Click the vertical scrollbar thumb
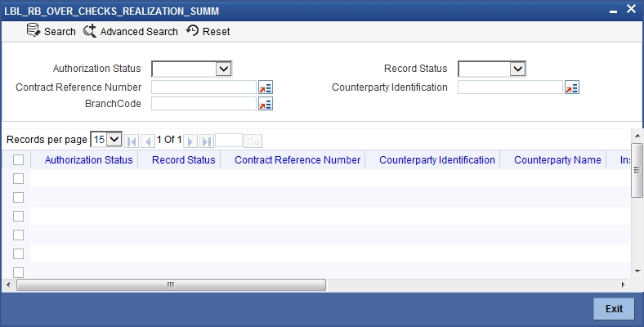Viewport: 644px width, 327px height. click(637, 171)
